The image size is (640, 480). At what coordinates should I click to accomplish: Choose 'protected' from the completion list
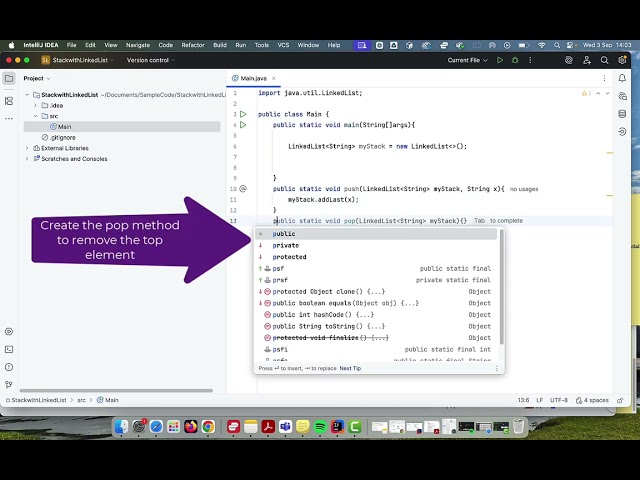(376, 257)
